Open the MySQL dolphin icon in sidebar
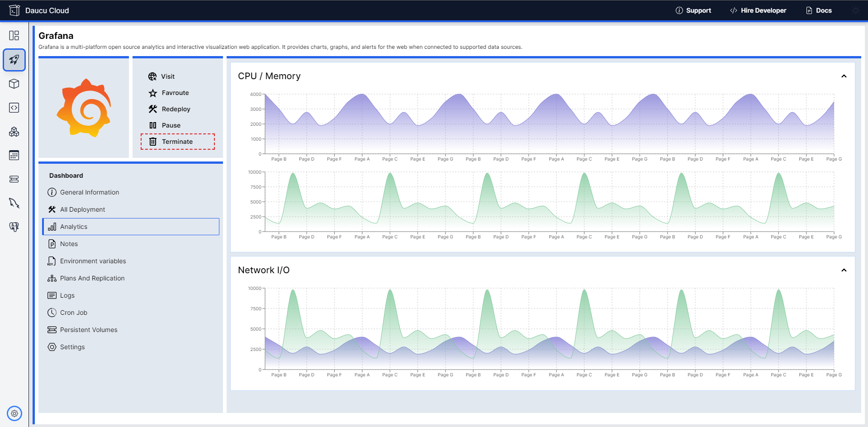The image size is (868, 427). (14, 203)
